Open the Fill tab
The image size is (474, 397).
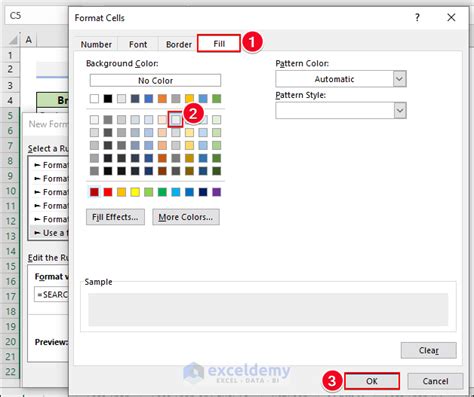[219, 44]
